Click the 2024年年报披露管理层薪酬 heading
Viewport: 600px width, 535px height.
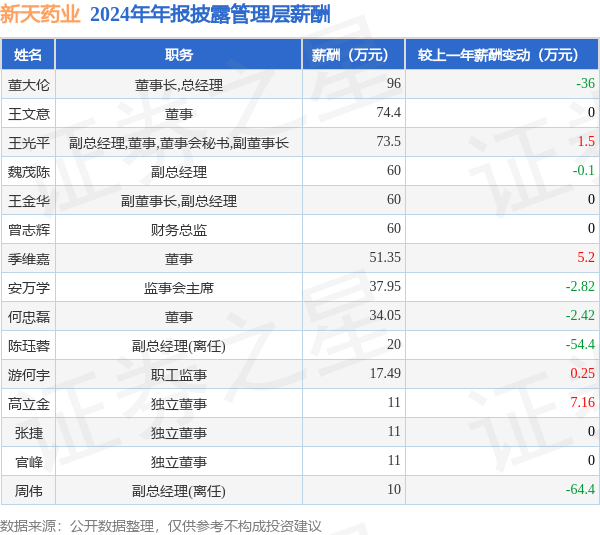click(x=210, y=15)
